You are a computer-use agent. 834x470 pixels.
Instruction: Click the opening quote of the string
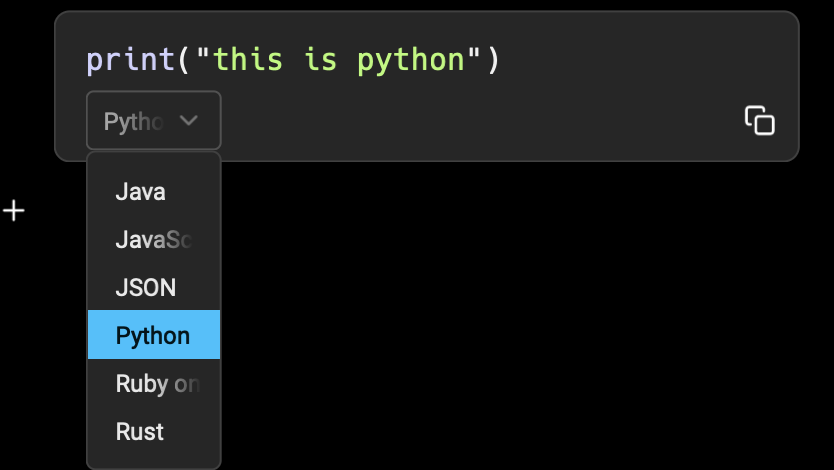203,60
